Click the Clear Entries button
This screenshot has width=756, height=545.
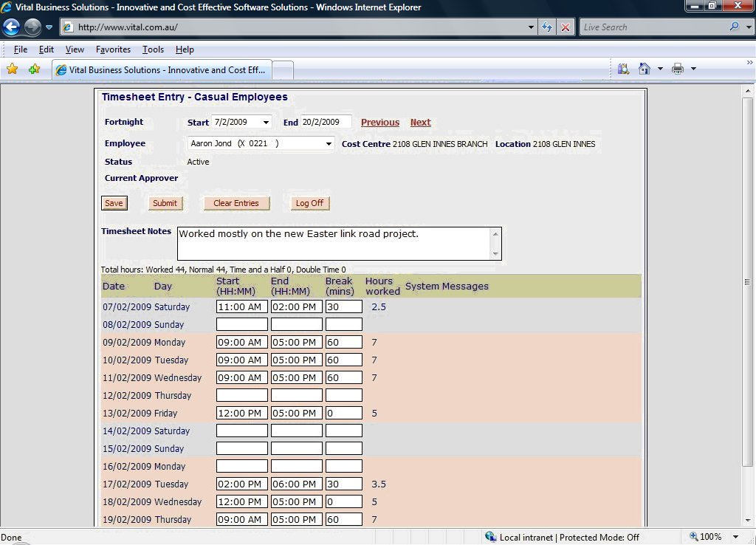pyautogui.click(x=236, y=203)
